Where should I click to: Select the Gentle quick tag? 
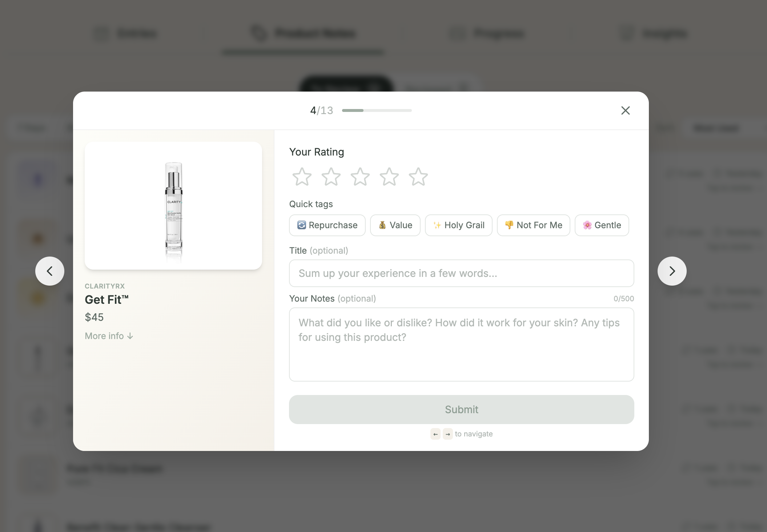point(602,225)
